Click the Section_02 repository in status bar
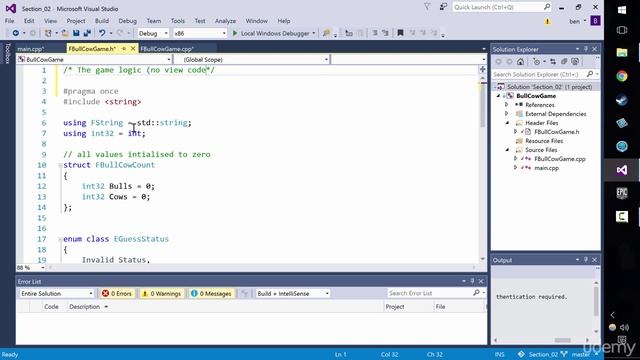The width and height of the screenshot is (640, 360). (x=543, y=354)
